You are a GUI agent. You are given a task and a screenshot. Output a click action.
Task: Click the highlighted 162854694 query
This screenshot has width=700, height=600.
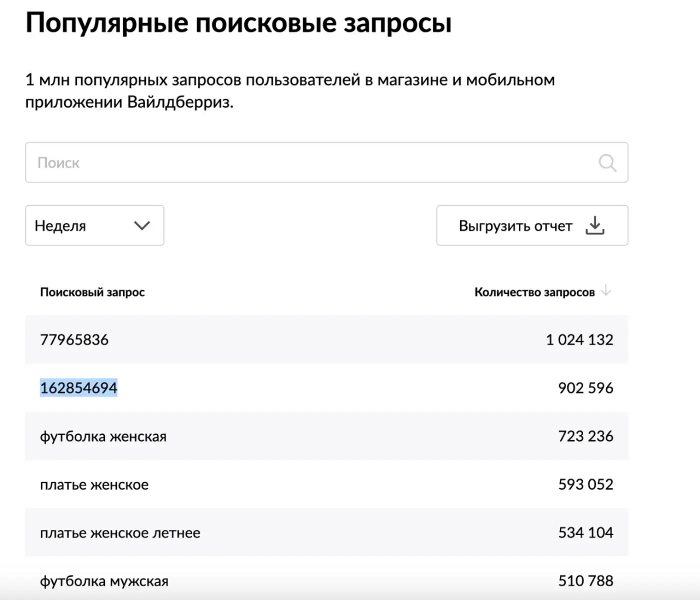[78, 388]
